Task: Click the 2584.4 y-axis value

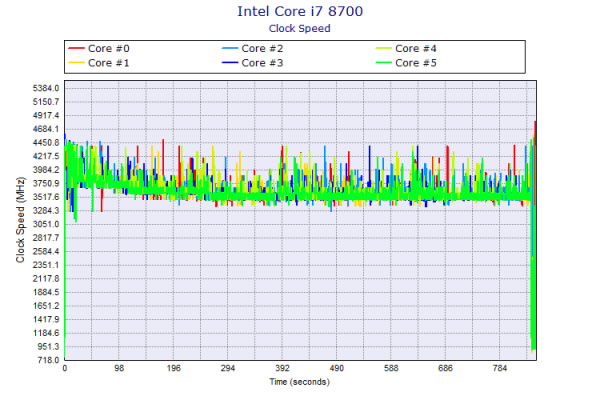Action: tap(46, 251)
